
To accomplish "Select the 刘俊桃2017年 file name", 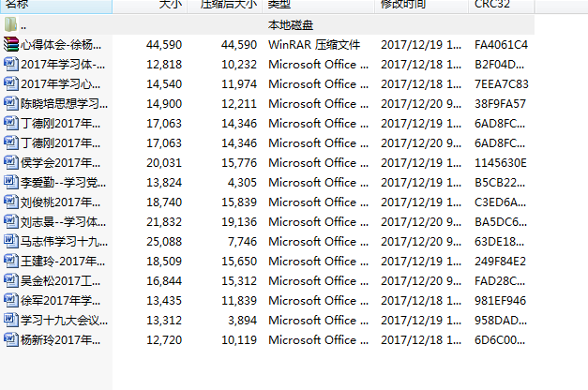I will point(62,202).
